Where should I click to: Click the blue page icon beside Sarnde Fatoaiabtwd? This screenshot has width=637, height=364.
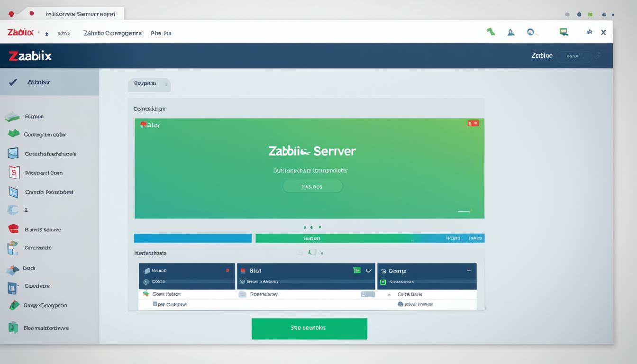[14, 192]
